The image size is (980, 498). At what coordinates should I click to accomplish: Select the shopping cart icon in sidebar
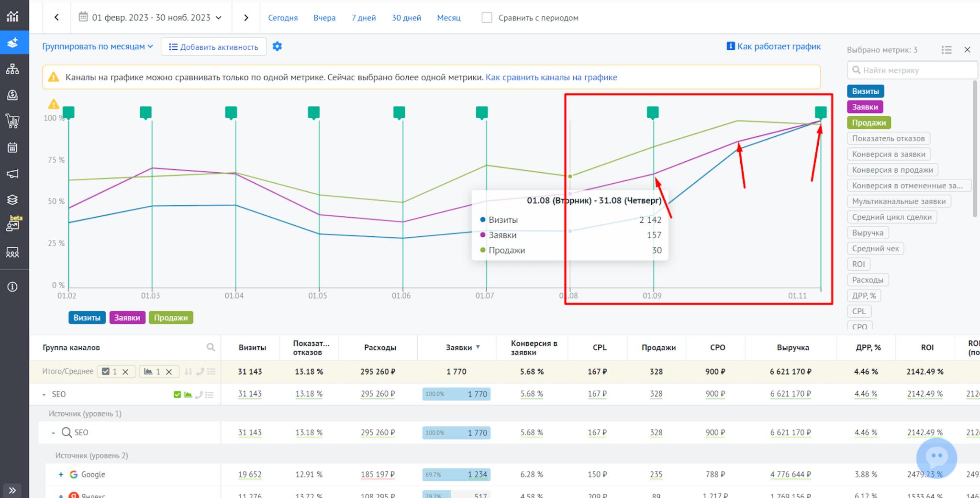coord(13,121)
